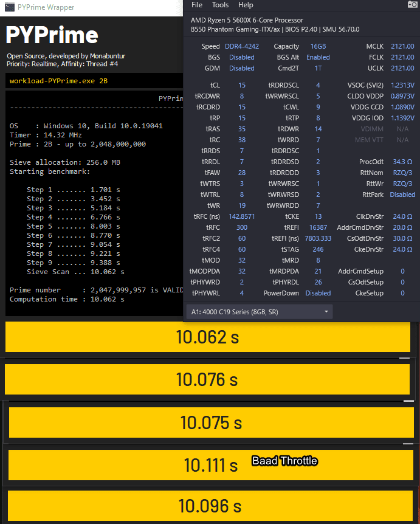
Task: Click the tWR value 19
Action: 241,205
